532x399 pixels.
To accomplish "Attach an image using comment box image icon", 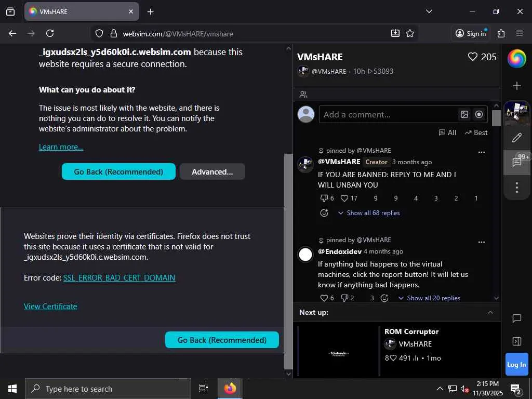I will [464, 114].
